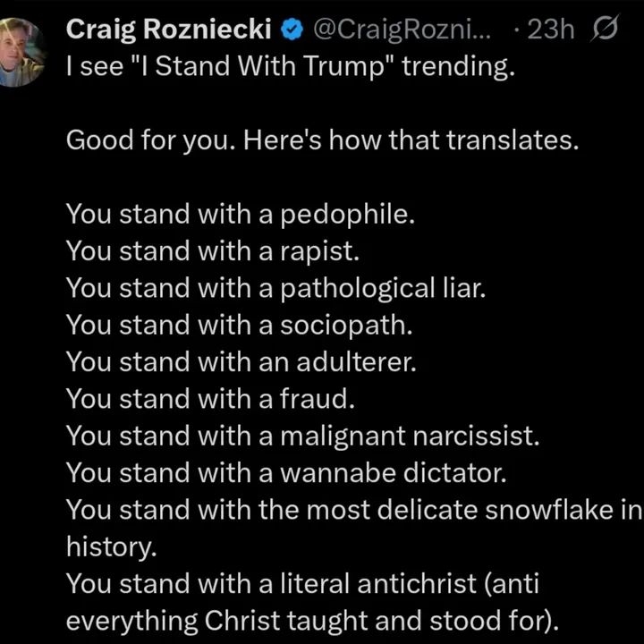Screen dimensions: 644x644
Task: Click the line ending with "rapist"
Action: 213,252
